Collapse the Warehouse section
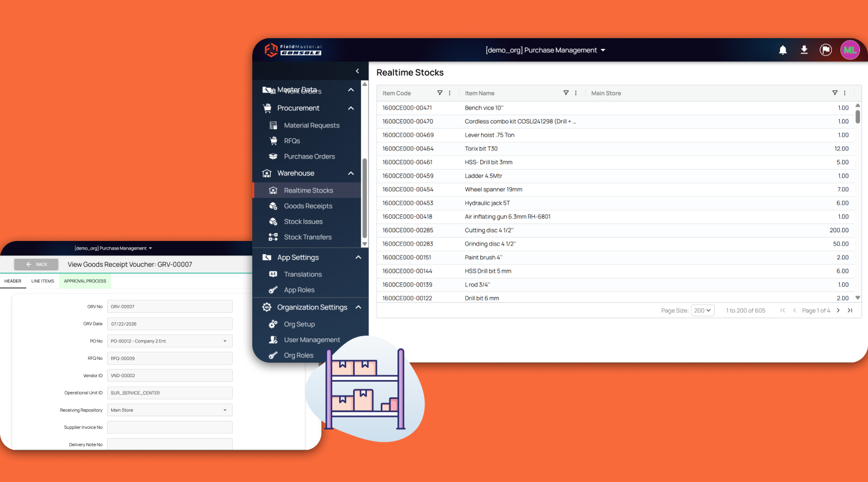The image size is (868, 482). (351, 174)
